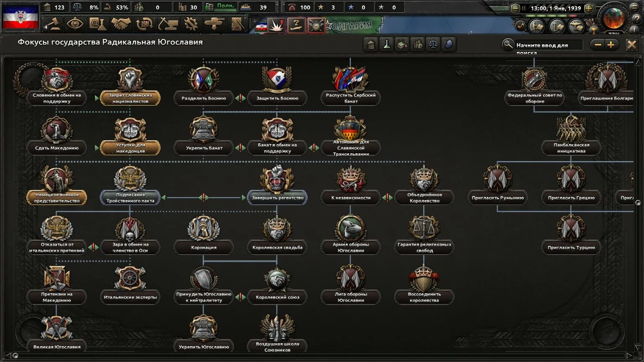The width and height of the screenshot is (644, 362).
Task: Toggle the political focus filter (building icon)
Action: point(371,44)
